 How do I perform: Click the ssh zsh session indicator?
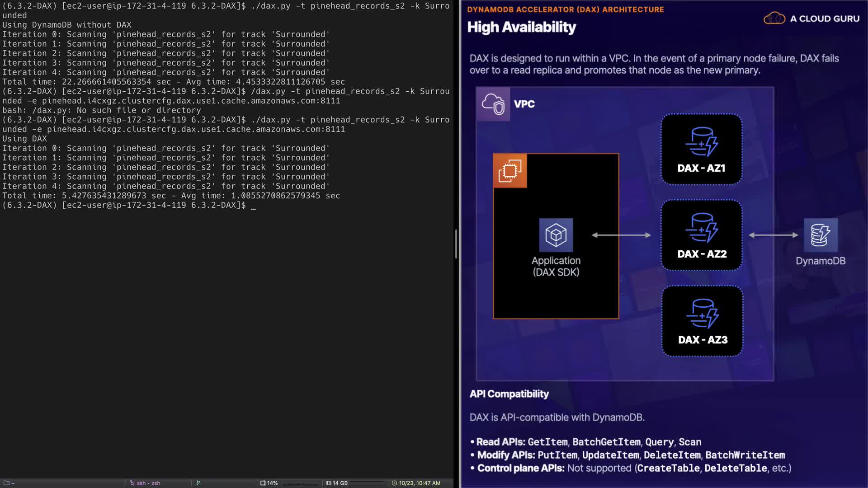click(x=146, y=483)
